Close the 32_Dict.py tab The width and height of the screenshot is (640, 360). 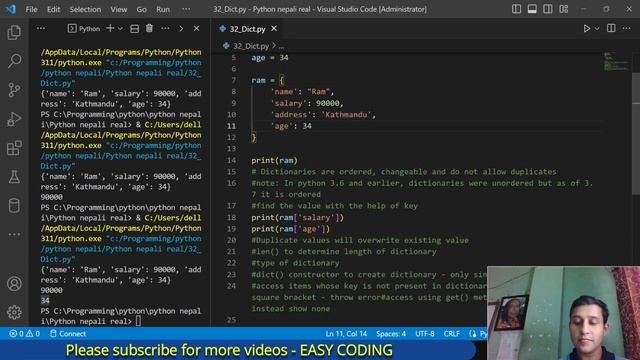(x=274, y=29)
